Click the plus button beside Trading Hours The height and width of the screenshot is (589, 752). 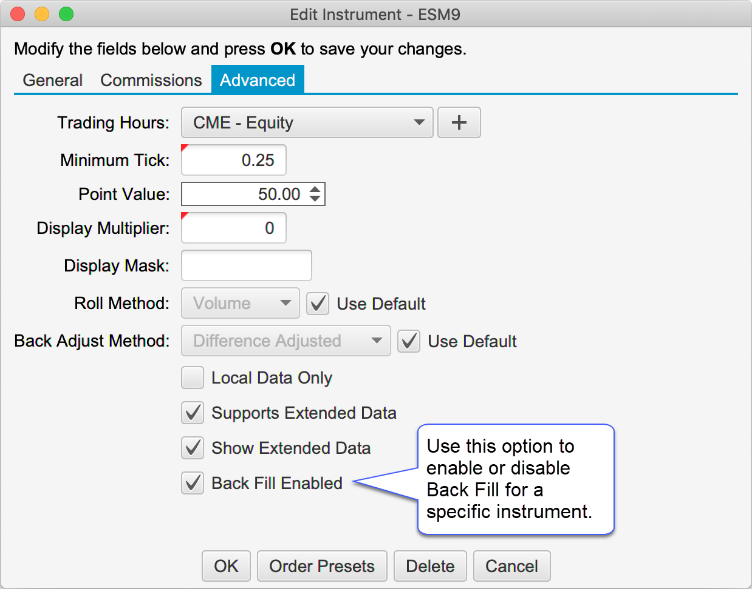pyautogui.click(x=459, y=123)
